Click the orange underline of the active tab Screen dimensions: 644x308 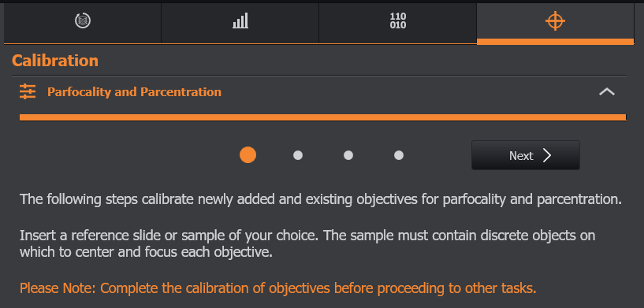[x=555, y=42]
